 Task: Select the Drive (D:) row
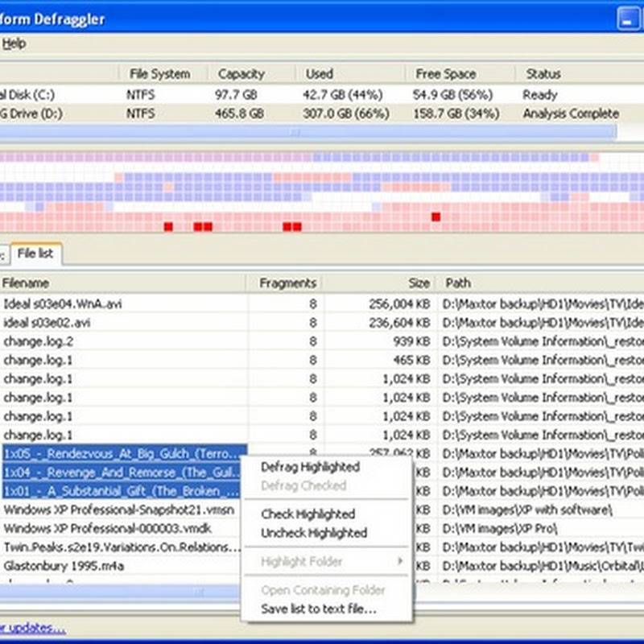click(322, 114)
